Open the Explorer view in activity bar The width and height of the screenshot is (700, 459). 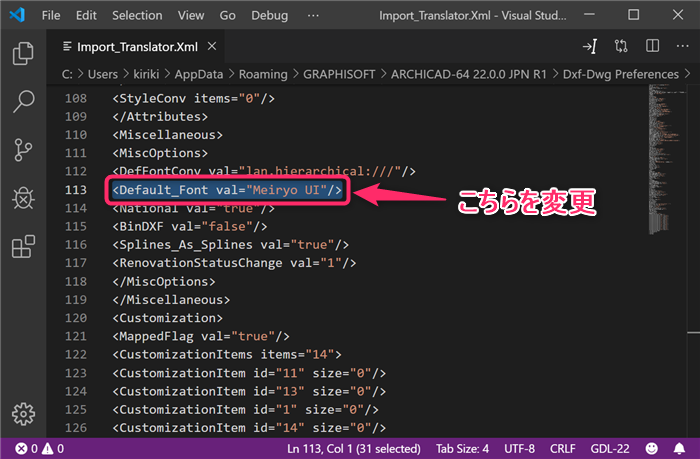pyautogui.click(x=23, y=54)
